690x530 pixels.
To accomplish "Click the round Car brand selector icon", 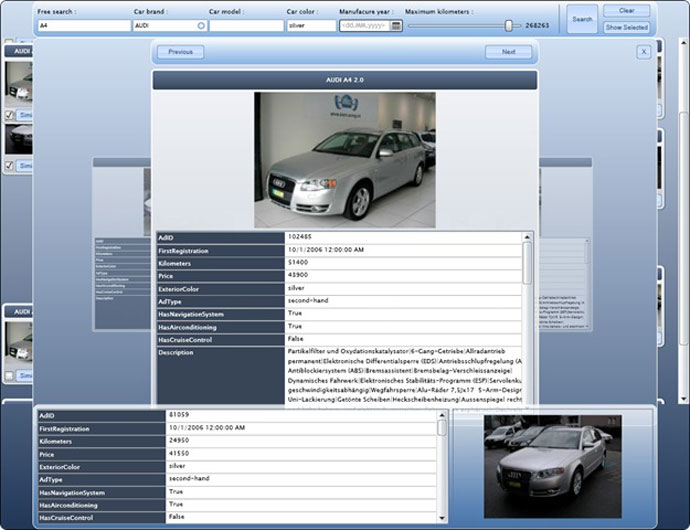I will click(201, 26).
